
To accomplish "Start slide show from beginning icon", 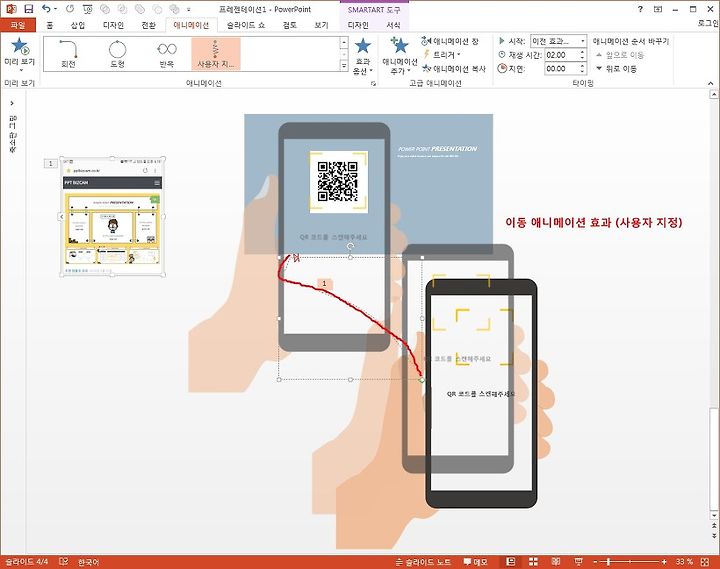I will point(87,9).
